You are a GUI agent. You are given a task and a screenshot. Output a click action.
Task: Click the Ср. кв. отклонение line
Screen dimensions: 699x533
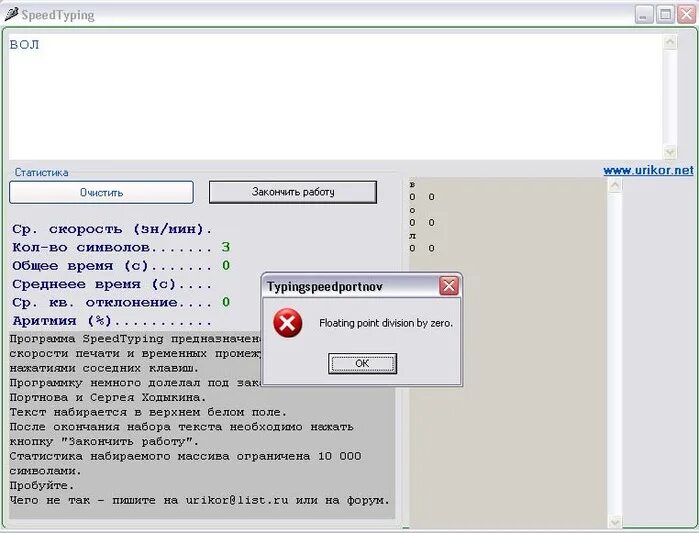coord(121,302)
